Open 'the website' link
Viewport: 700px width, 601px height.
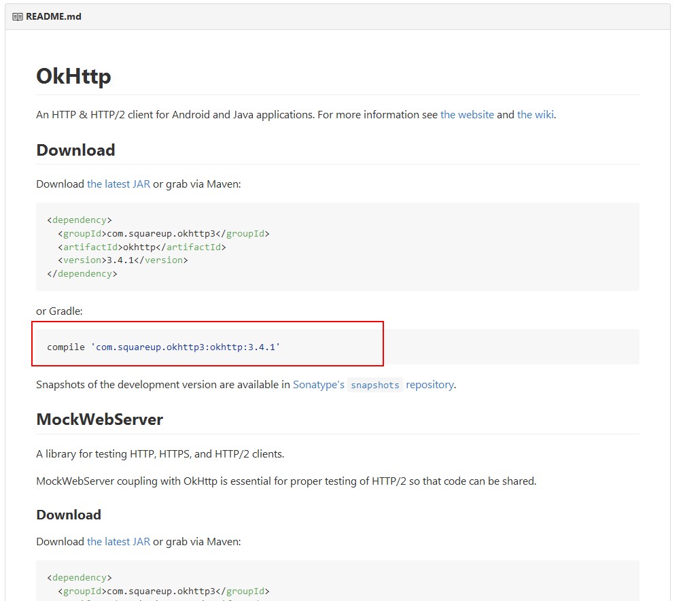(x=467, y=115)
